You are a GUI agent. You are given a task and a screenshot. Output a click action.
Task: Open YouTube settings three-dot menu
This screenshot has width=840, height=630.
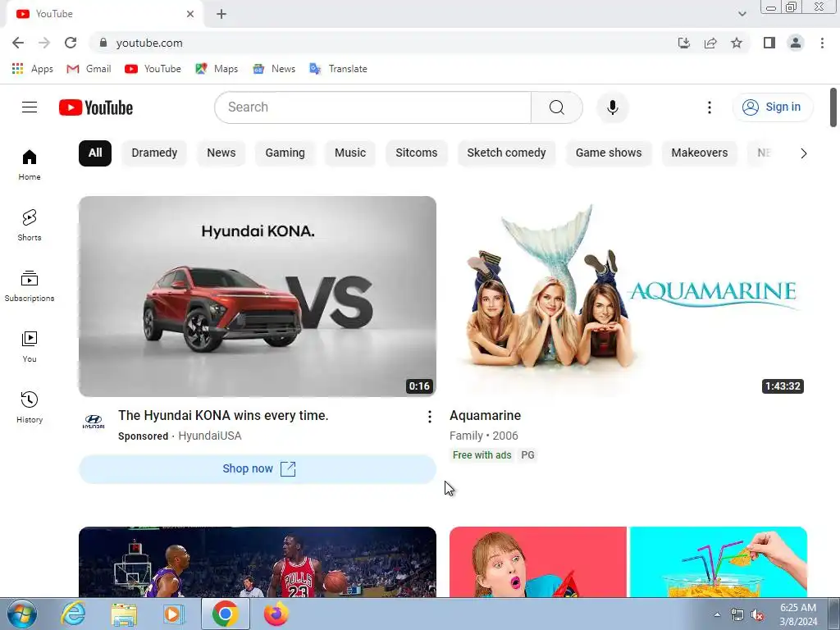[x=710, y=107]
